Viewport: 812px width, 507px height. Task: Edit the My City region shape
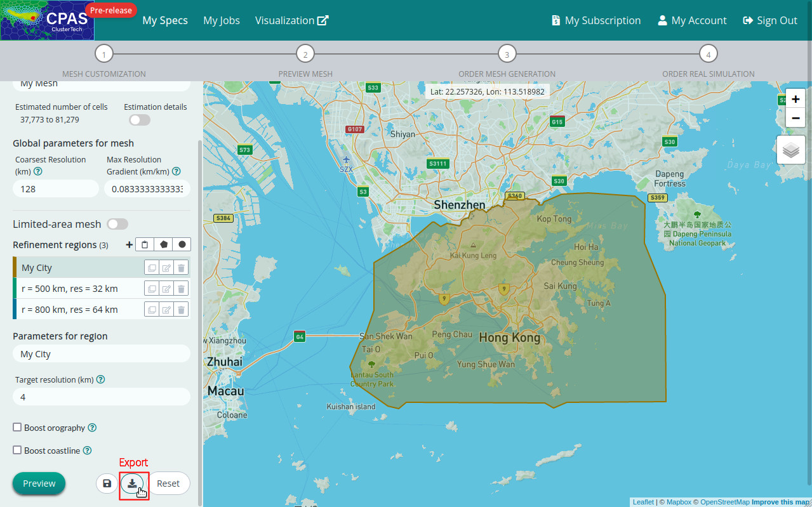pyautogui.click(x=166, y=268)
